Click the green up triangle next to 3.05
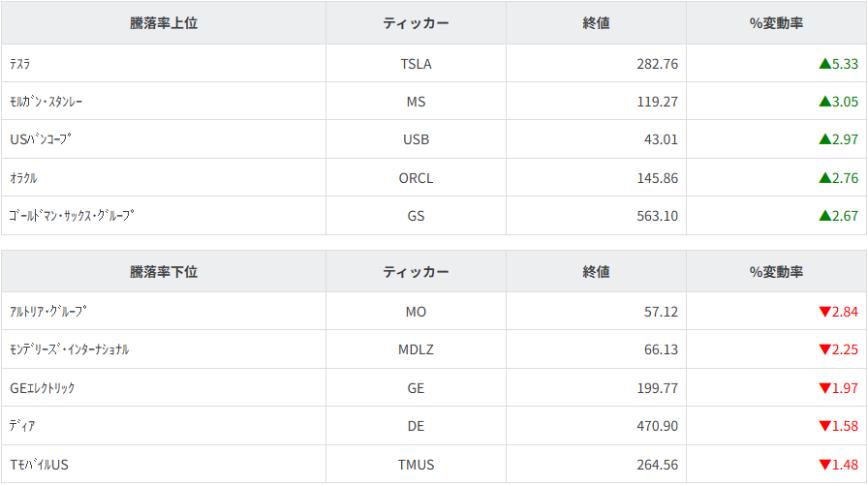The image size is (868, 485). (824, 102)
